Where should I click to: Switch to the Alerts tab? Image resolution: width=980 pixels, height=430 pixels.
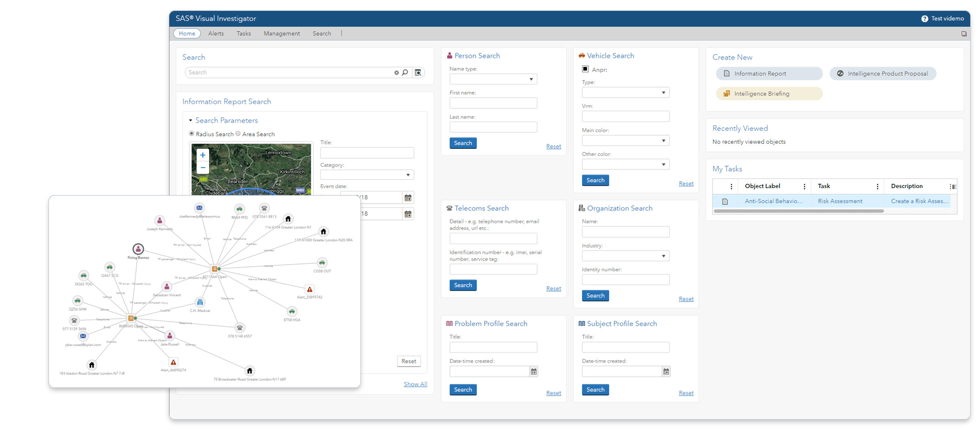[216, 34]
